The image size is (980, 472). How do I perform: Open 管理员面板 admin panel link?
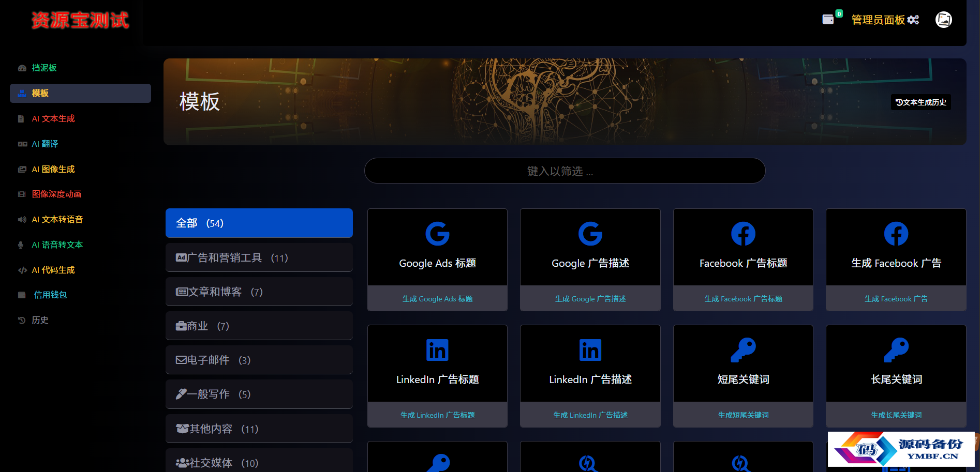878,20
